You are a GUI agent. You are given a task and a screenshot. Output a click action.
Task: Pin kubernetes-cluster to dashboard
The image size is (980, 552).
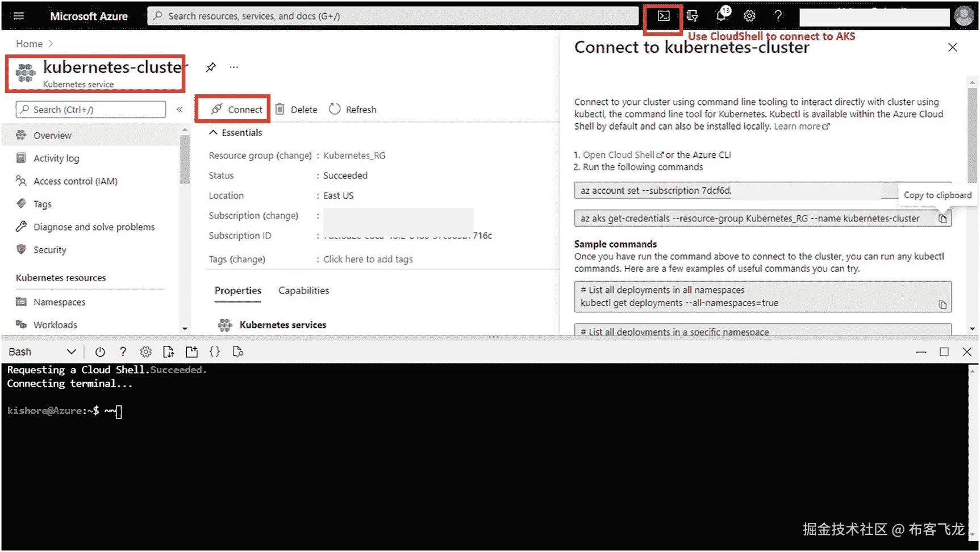211,67
